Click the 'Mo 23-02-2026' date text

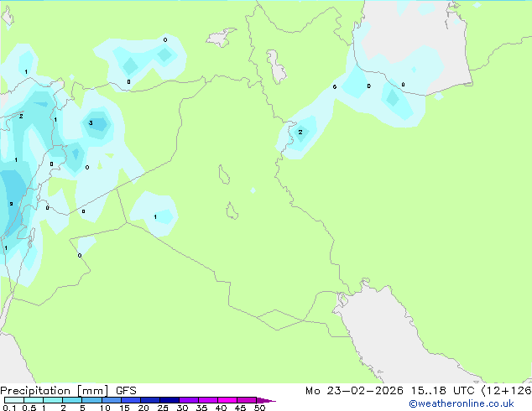(355, 391)
